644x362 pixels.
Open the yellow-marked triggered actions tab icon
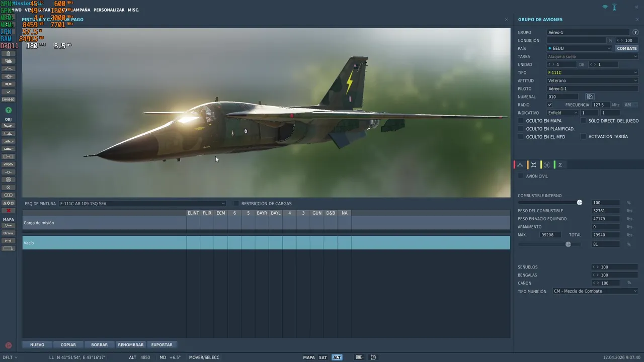(547, 165)
